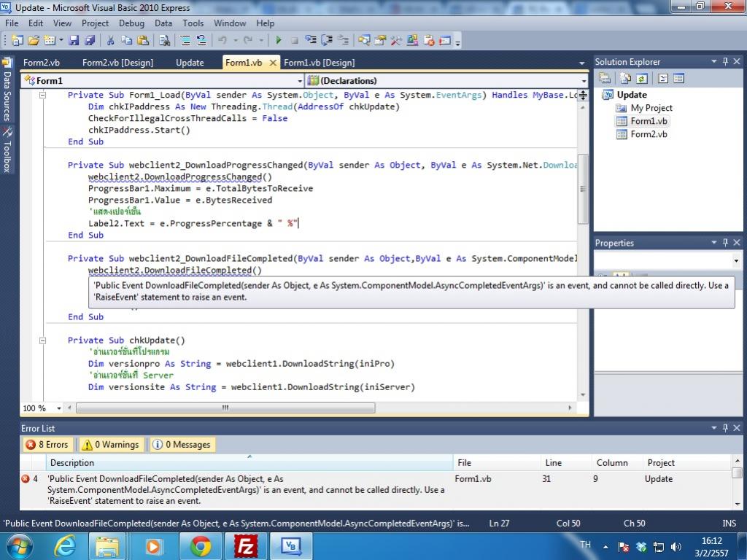Click the Add New Item icon
The width and height of the screenshot is (747, 560).
(50, 41)
